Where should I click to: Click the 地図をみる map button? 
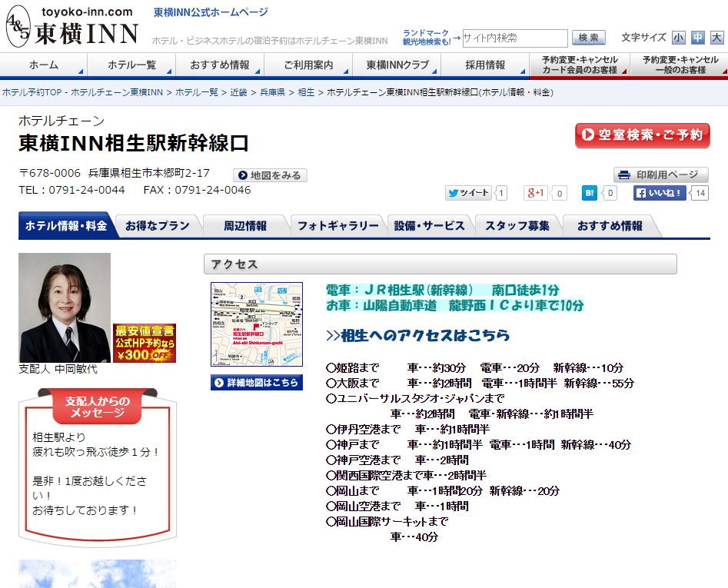tap(270, 175)
